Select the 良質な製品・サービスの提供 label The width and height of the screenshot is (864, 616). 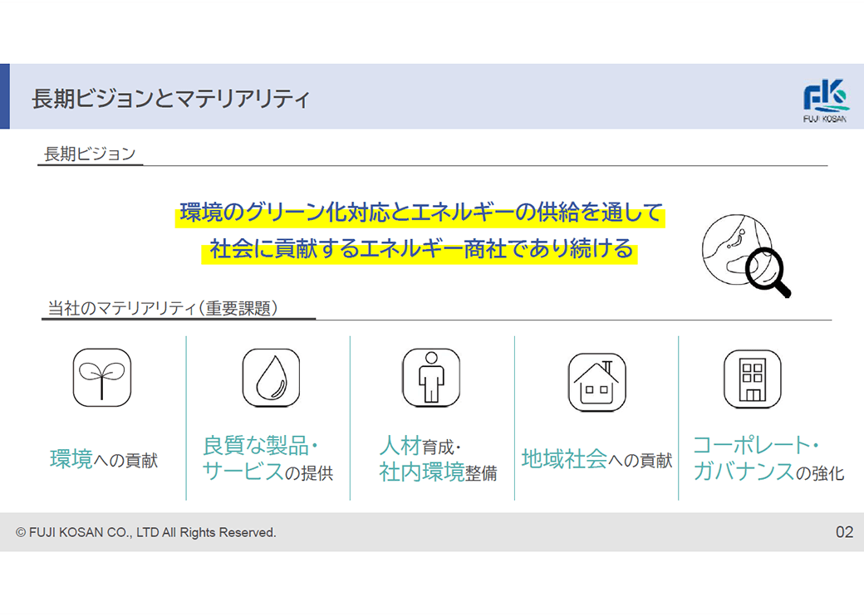click(x=268, y=459)
